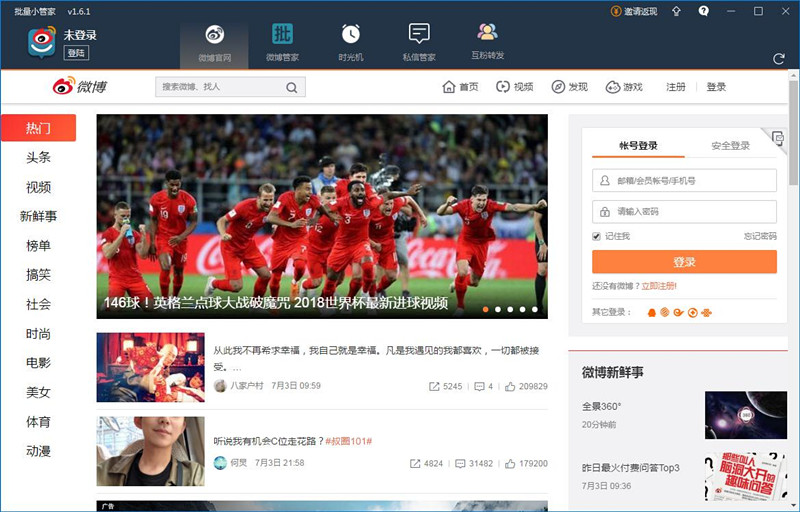The image size is (800, 512).
Task: Click the 忘记密码 link
Action: coord(760,236)
